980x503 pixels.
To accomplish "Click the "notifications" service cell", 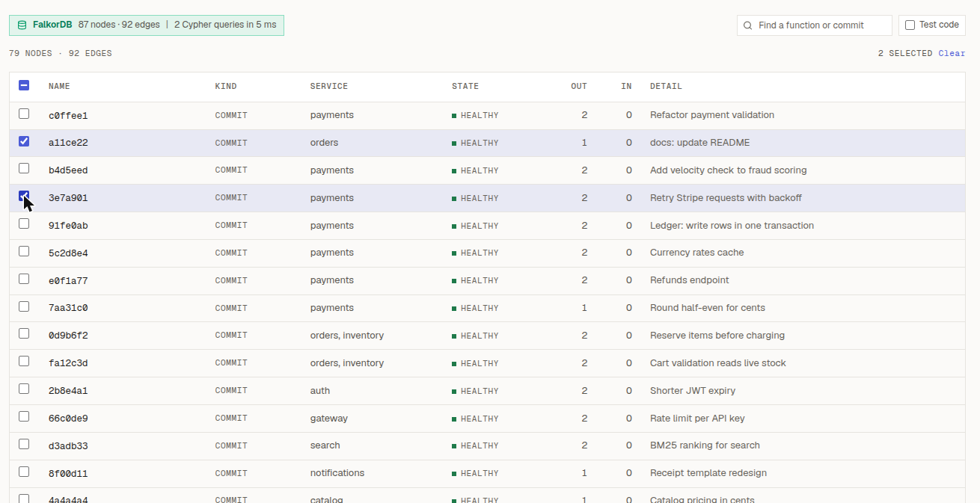I will (337, 473).
